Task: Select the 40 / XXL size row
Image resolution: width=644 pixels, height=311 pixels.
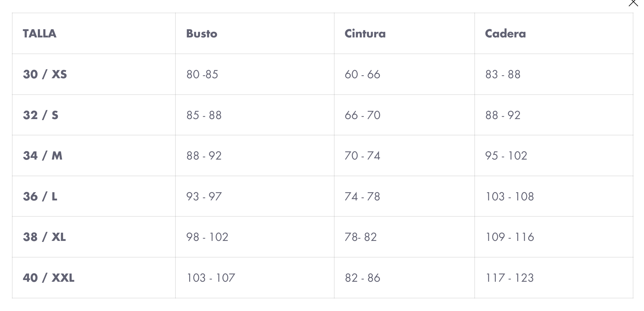Action: 323,278
